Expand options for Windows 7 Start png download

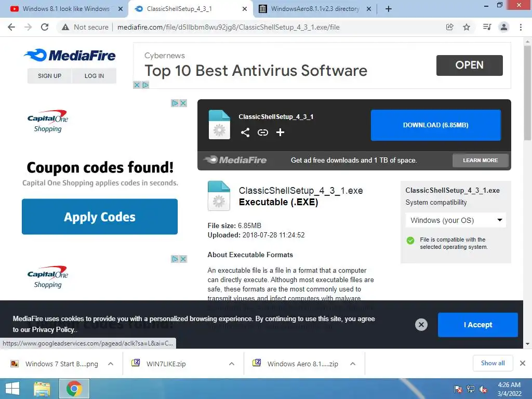click(111, 364)
